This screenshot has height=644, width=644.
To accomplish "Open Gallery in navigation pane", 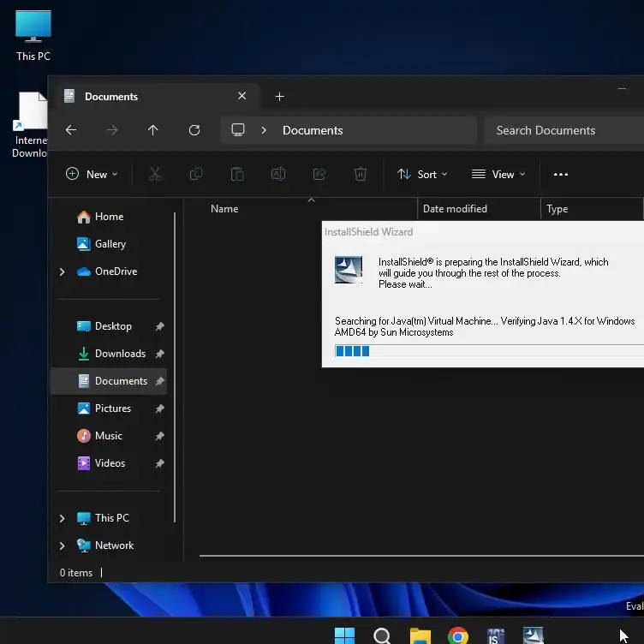I will [110, 244].
